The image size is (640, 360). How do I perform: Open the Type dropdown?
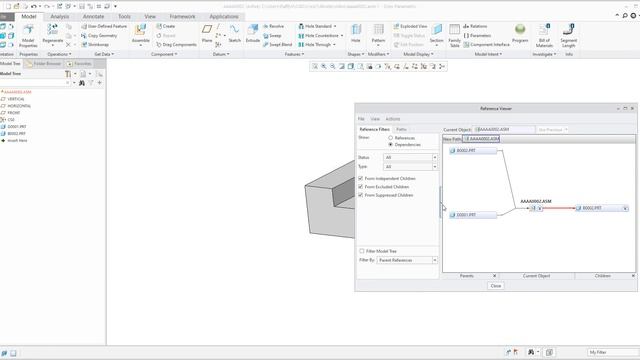(x=410, y=167)
